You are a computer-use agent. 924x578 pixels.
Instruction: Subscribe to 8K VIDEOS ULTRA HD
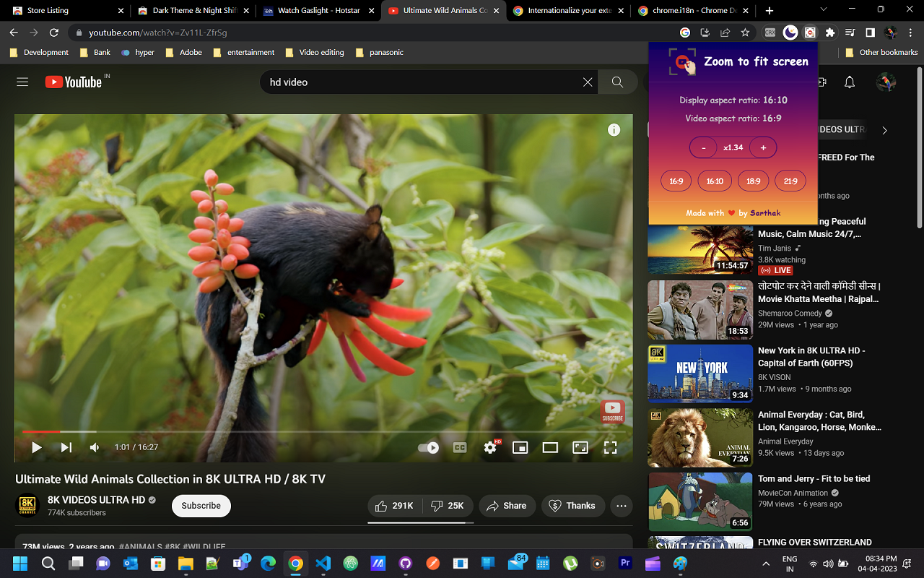point(201,506)
